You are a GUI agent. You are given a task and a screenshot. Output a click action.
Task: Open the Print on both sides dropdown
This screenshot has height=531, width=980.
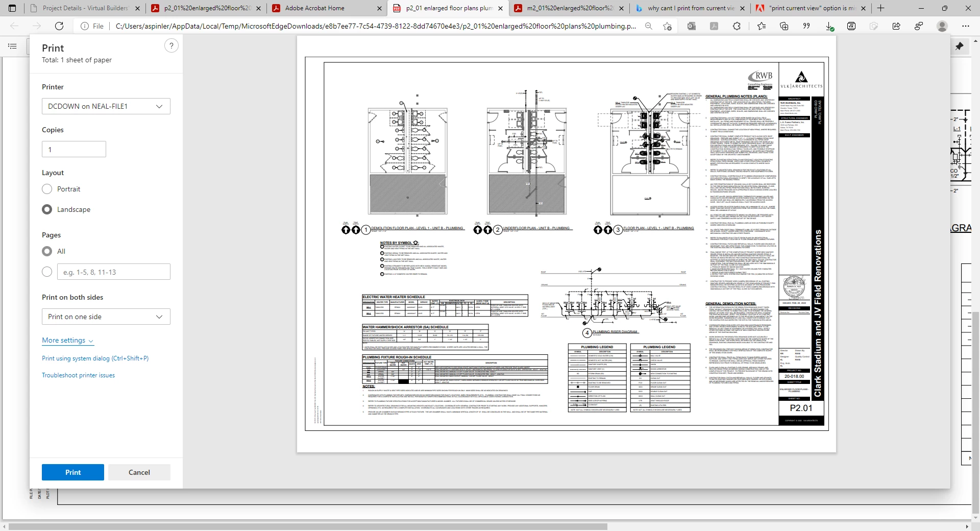106,317
